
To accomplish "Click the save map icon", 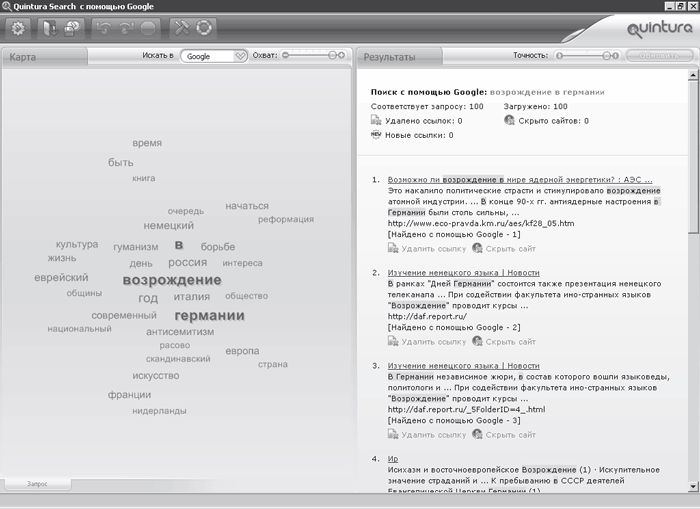I will [71, 28].
